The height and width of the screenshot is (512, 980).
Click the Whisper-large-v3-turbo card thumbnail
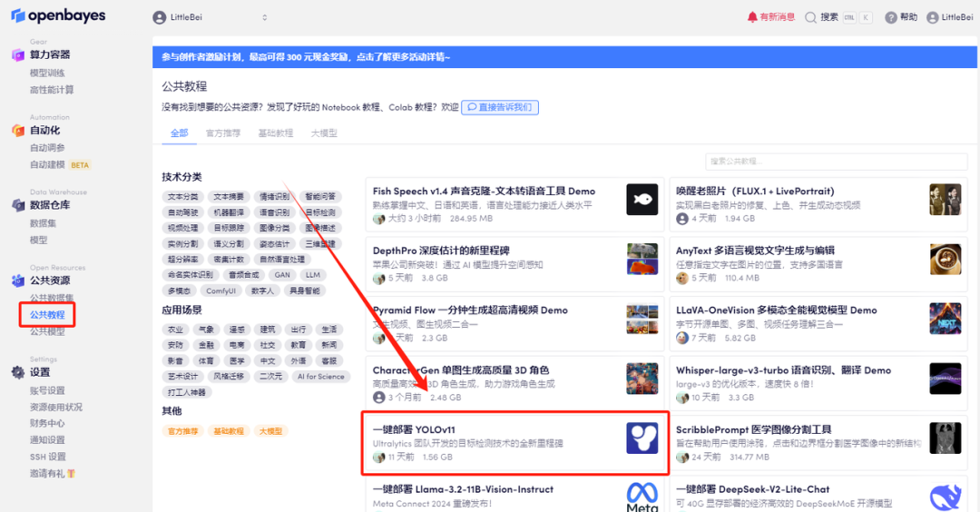(945, 379)
